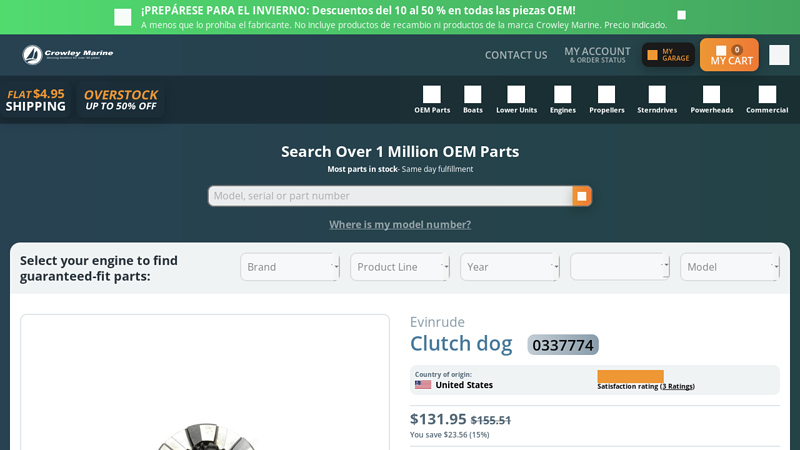Click the orange search submit icon

(x=582, y=196)
